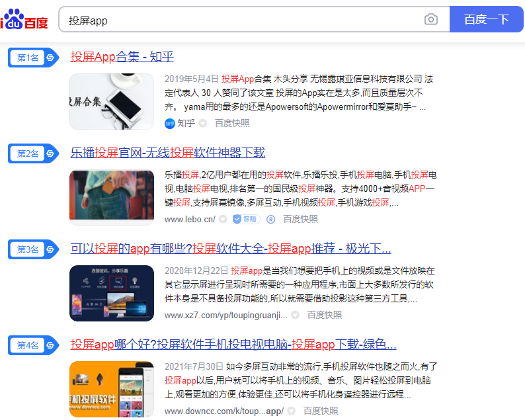525x420 pixels.
Task: Click the 乐播投屏 result thumbnail image
Action: click(x=112, y=197)
